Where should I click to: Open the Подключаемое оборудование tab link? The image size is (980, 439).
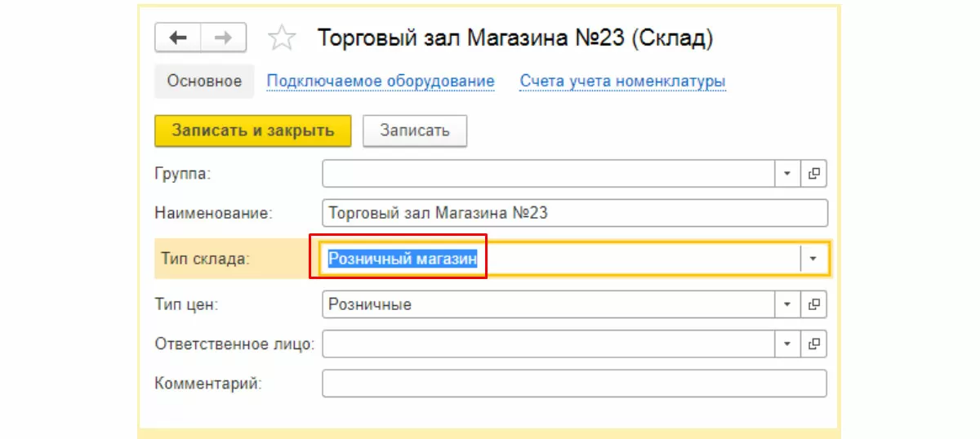[381, 82]
